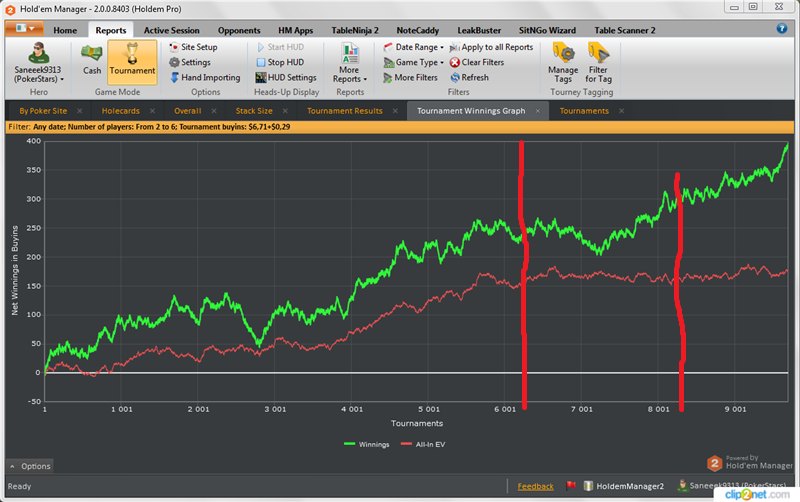Viewport: 800px width, 502px height.
Task: Open the Active Session tab
Action: (x=171, y=30)
